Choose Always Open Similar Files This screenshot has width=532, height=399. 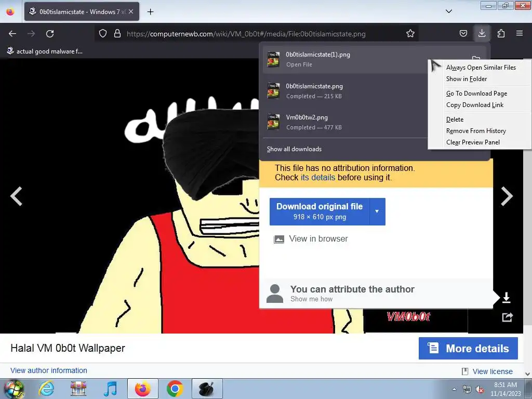pyautogui.click(x=481, y=68)
